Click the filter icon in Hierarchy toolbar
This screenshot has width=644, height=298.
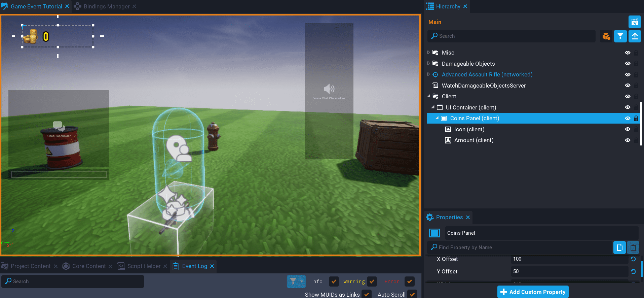tap(620, 36)
